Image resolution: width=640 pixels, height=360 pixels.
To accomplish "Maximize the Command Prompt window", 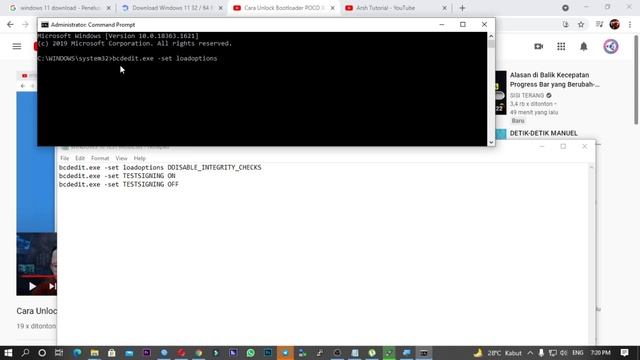I will click(462, 24).
